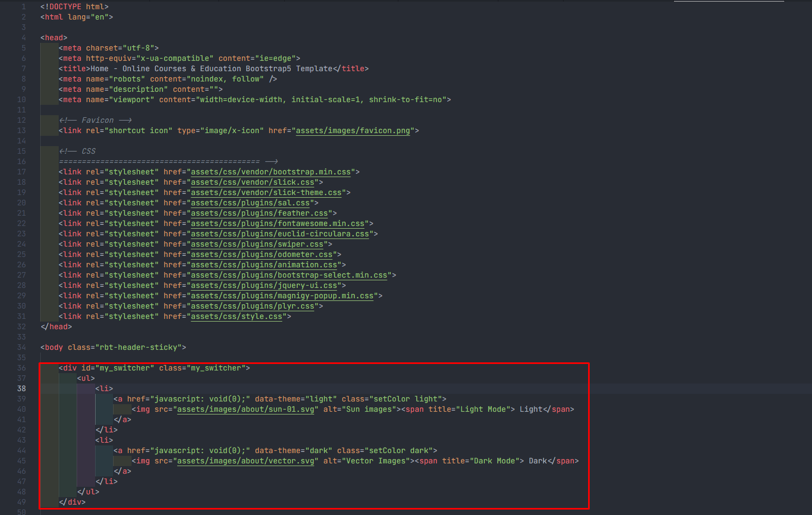Follow the slick-theme.css href link

[x=266, y=193]
